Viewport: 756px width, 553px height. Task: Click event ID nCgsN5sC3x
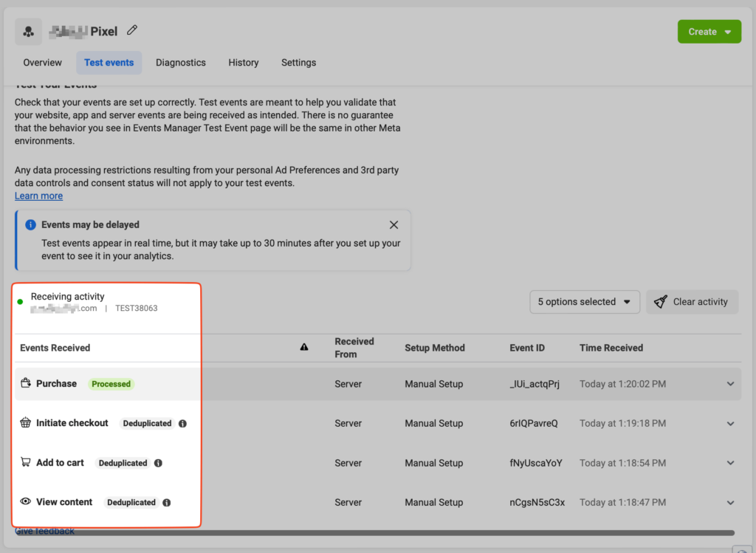[x=537, y=502]
